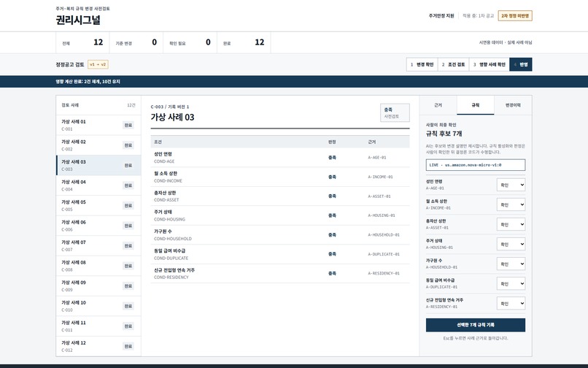Click the 완료 badge on 가상 사례 07
Viewport: 588px width, 368px height.
click(x=128, y=245)
